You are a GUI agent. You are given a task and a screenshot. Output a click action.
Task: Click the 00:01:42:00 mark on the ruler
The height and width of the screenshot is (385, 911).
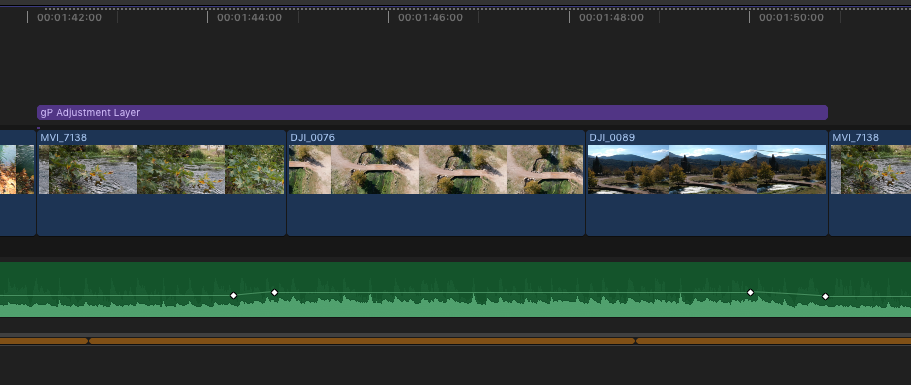(69, 17)
